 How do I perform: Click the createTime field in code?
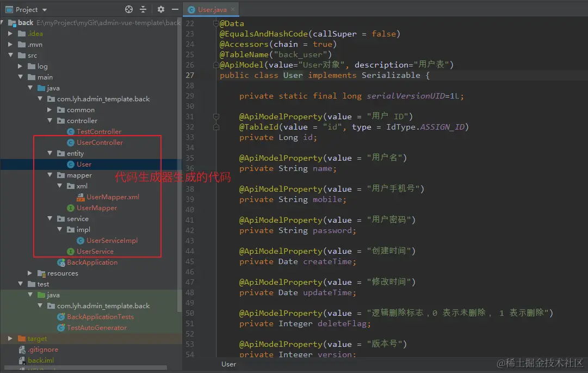tap(328, 261)
